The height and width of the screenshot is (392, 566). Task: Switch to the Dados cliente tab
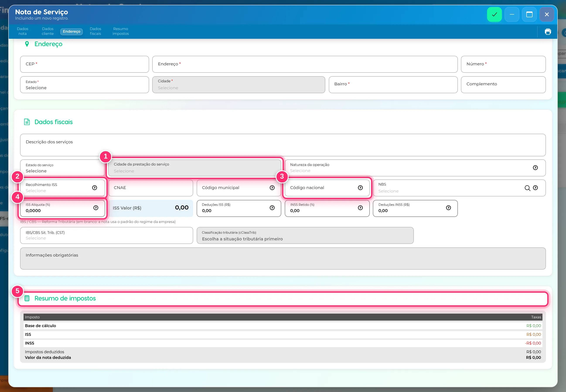coord(48,31)
